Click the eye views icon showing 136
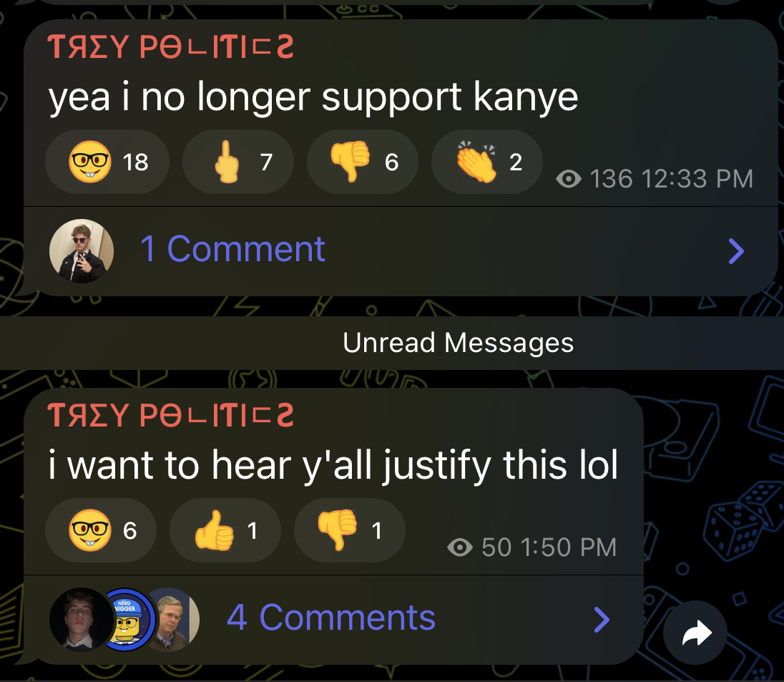This screenshot has height=682, width=784. tap(569, 179)
